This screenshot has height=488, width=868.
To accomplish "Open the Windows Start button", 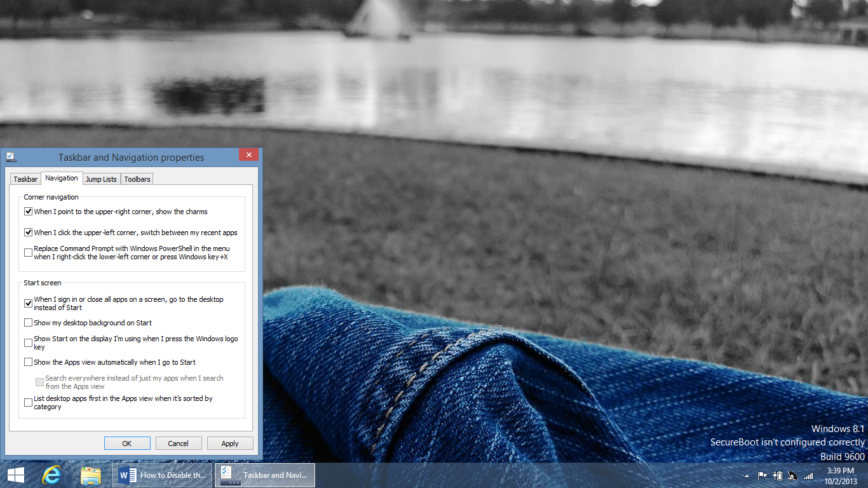I will pyautogui.click(x=15, y=475).
